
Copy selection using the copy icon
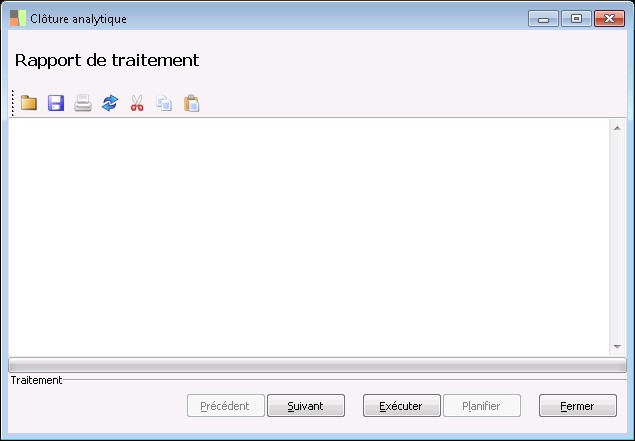click(164, 103)
